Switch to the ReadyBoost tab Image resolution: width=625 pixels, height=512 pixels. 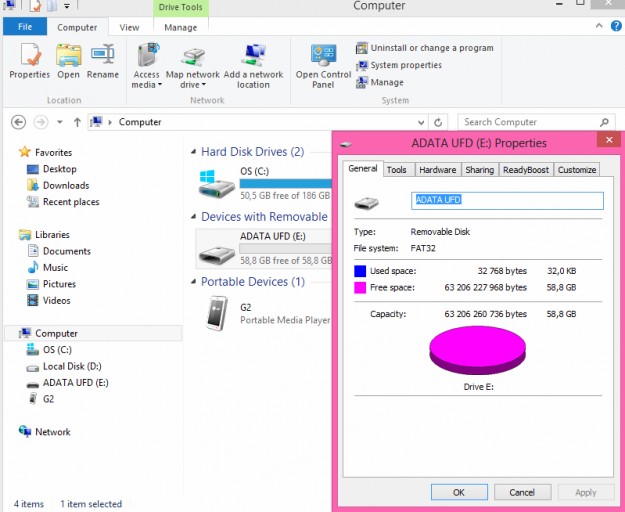tap(525, 170)
